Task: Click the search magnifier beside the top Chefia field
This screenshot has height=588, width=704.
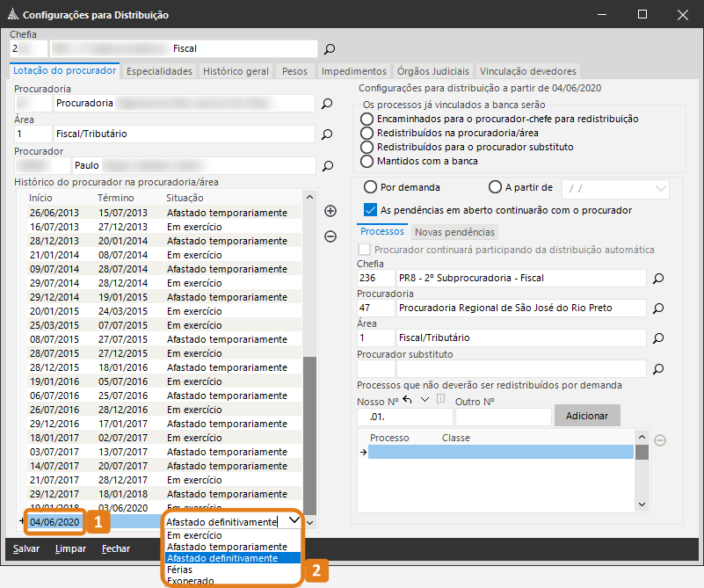Action: point(330,49)
